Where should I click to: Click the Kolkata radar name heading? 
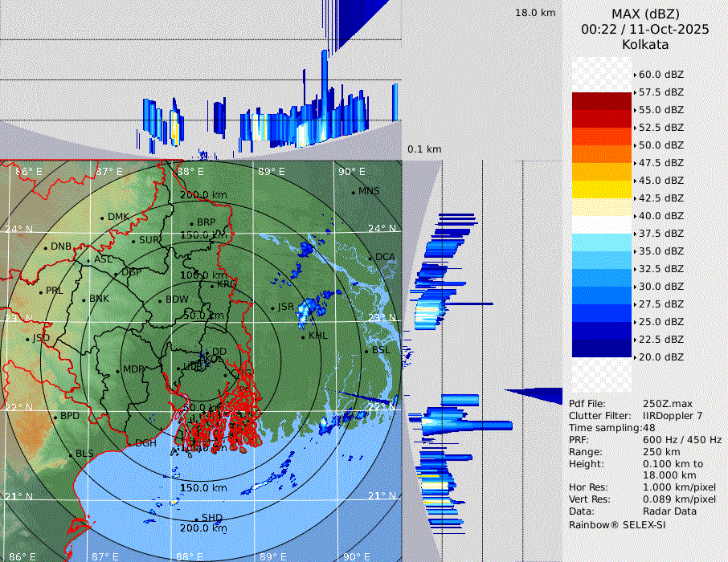[645, 44]
